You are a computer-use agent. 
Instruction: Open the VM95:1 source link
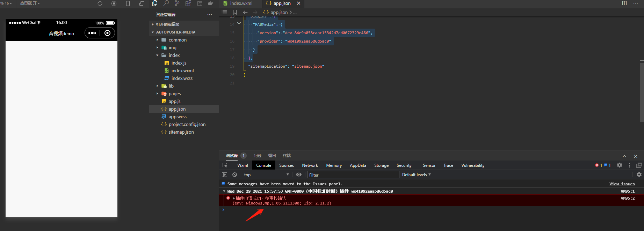coord(628,191)
